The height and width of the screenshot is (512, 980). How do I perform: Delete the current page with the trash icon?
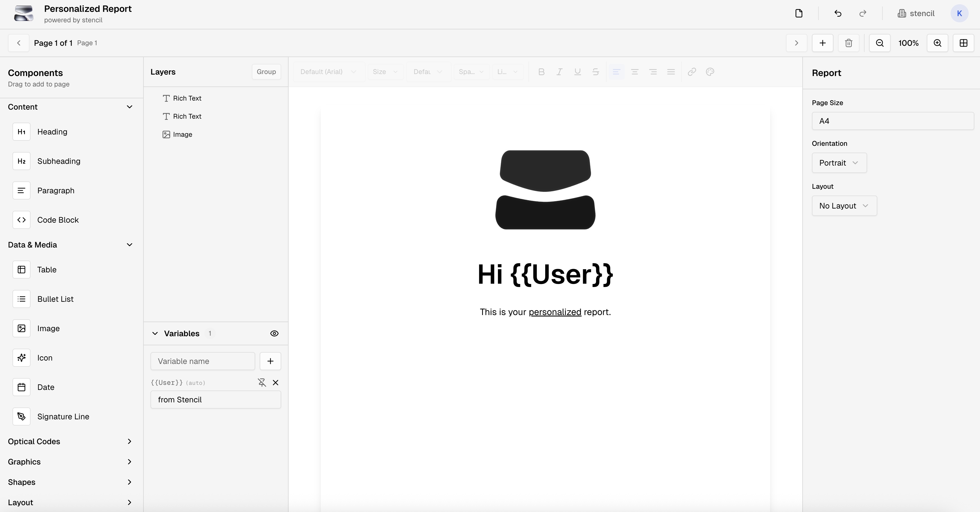click(848, 43)
